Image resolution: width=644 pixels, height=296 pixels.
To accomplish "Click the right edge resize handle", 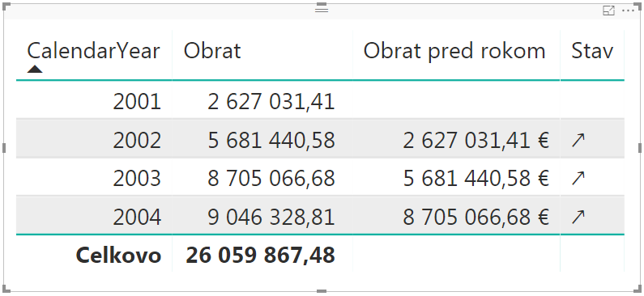I will coord(639,148).
